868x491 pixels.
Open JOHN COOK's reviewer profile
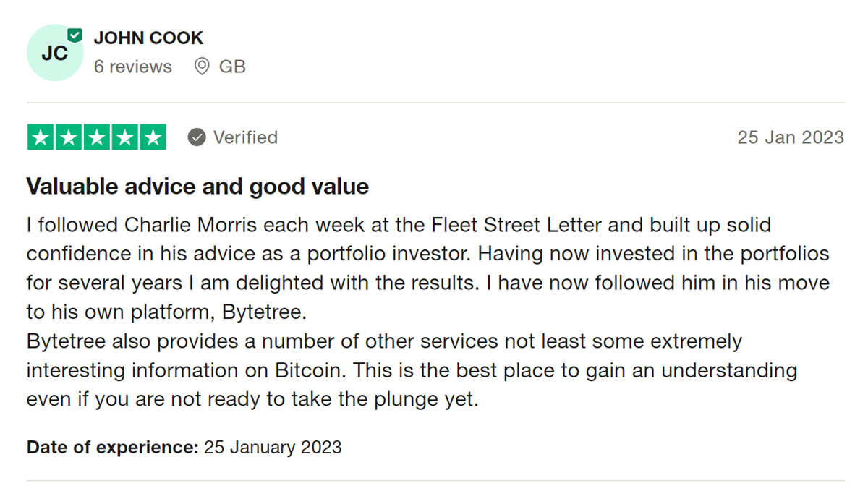[x=148, y=38]
